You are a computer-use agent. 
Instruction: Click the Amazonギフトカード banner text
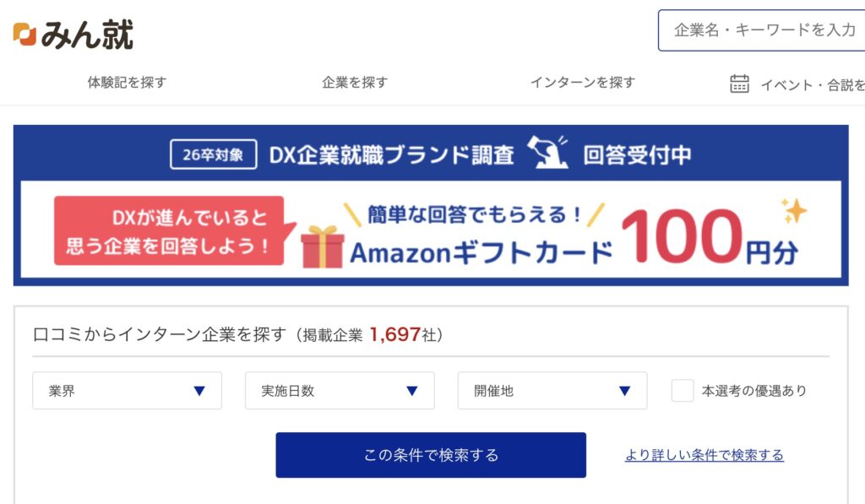click(x=481, y=252)
